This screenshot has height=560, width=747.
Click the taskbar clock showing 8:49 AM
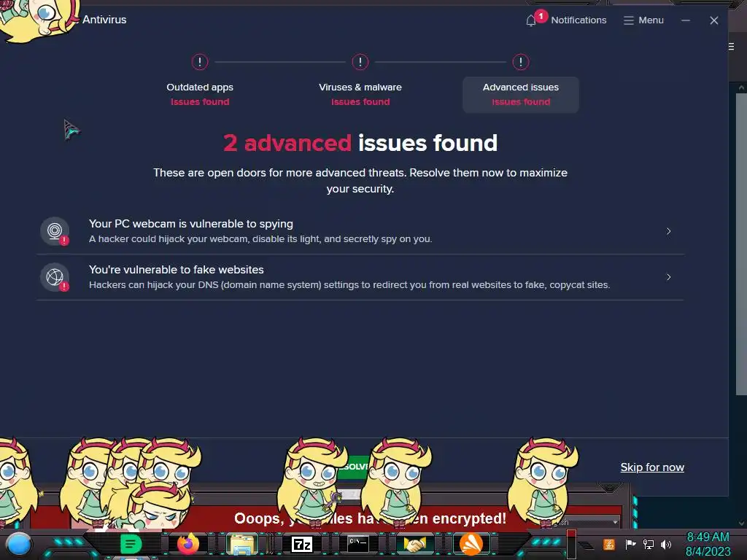[x=708, y=544]
